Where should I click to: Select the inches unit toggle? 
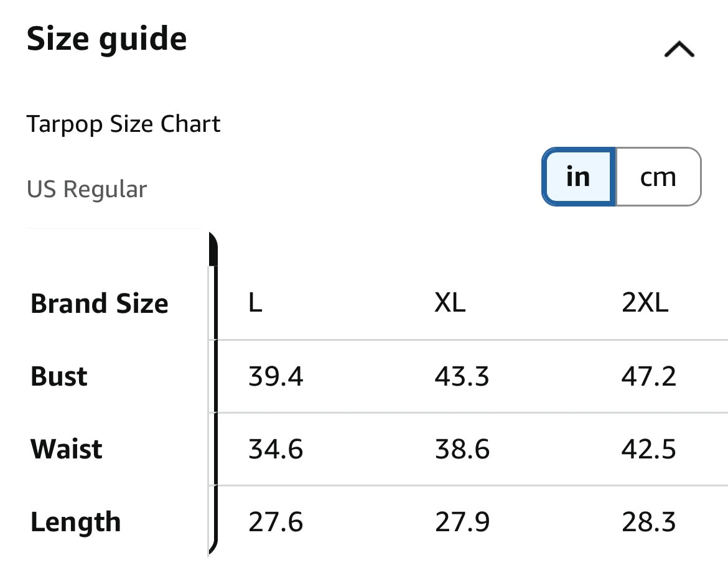[x=578, y=177]
